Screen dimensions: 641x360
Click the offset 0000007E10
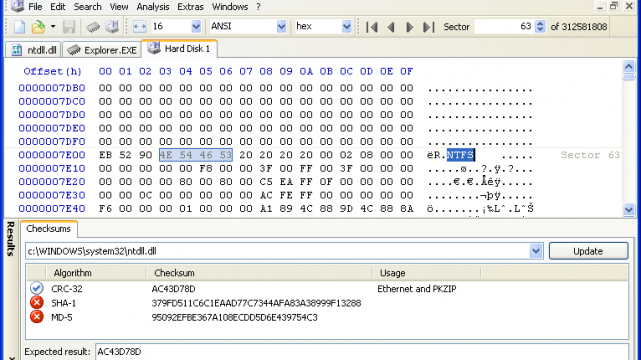click(52, 168)
